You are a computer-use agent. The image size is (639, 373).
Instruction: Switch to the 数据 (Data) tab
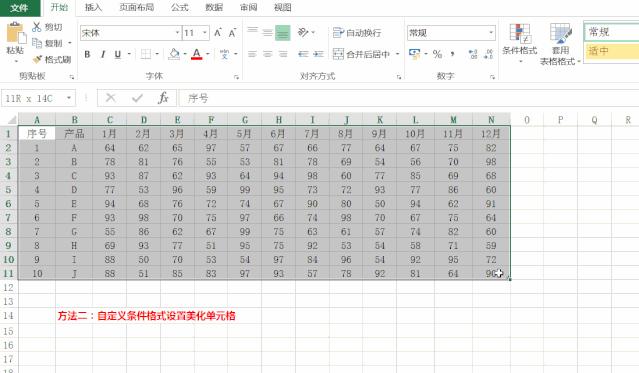click(214, 7)
